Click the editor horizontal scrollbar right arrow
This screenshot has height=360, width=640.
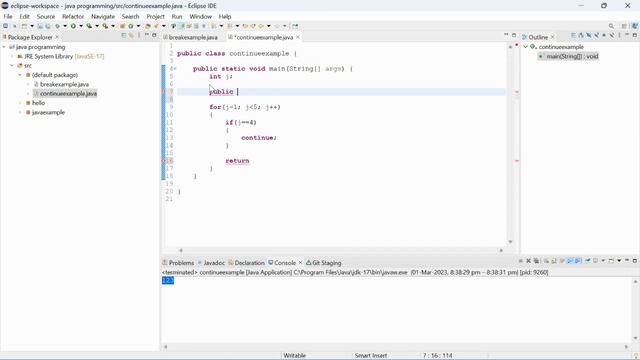click(501, 250)
